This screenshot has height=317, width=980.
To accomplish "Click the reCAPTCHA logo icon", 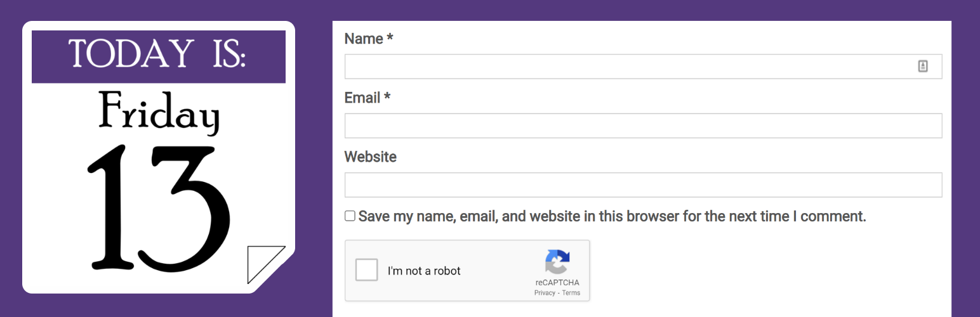I will pos(557,262).
